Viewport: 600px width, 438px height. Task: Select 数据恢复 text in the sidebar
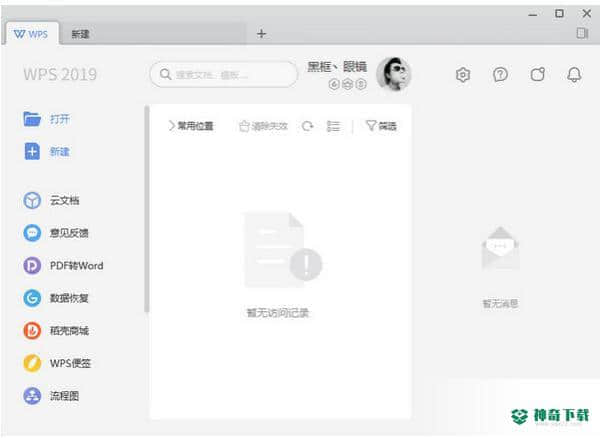[x=69, y=298]
